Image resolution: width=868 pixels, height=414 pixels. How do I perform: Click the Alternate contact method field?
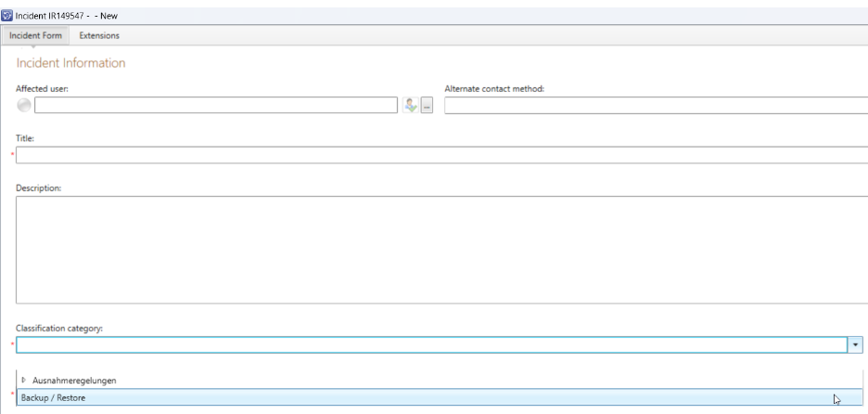coord(656,105)
